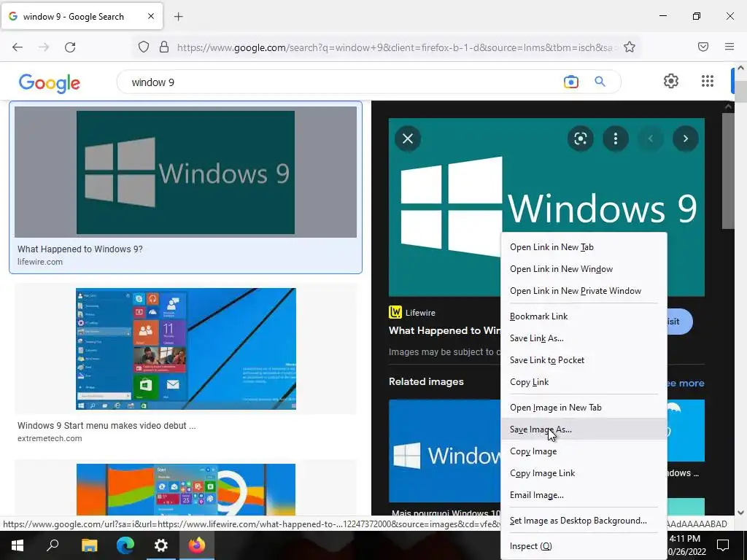Open the notification center icon
The height and width of the screenshot is (560, 747).
click(723, 545)
